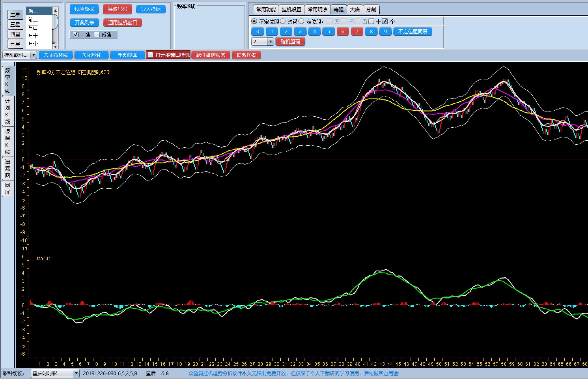588x379 pixels.
Task: Switch to the 挂机设置 tab
Action: click(292, 10)
